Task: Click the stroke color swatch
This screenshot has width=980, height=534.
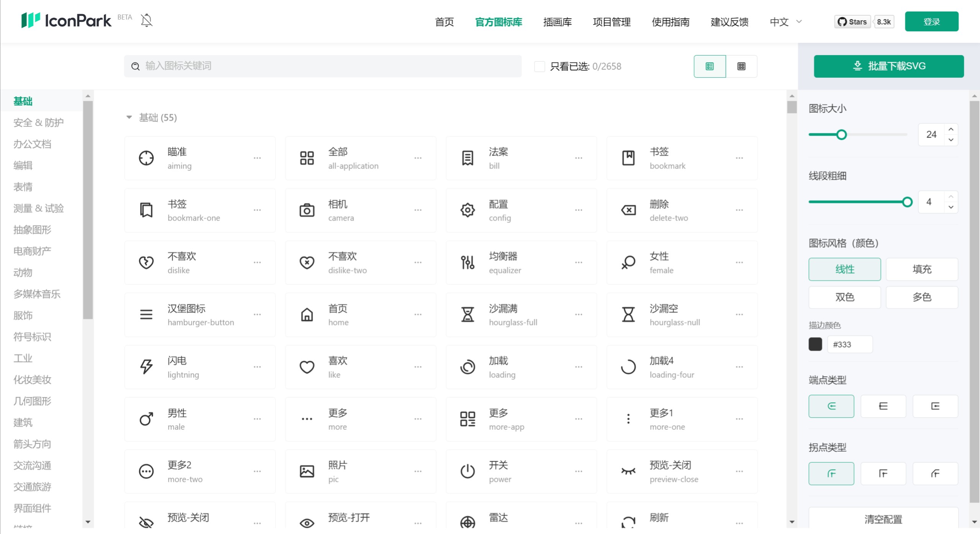Action: pyautogui.click(x=816, y=344)
